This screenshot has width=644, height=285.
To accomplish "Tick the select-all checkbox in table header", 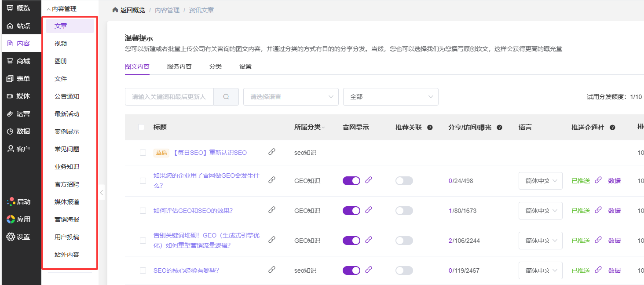I will (141, 127).
